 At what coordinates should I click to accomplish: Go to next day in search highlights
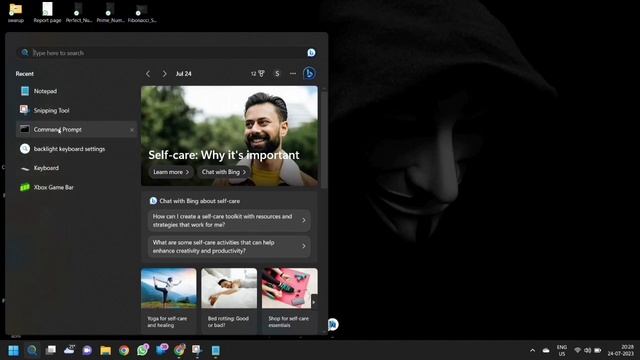164,74
